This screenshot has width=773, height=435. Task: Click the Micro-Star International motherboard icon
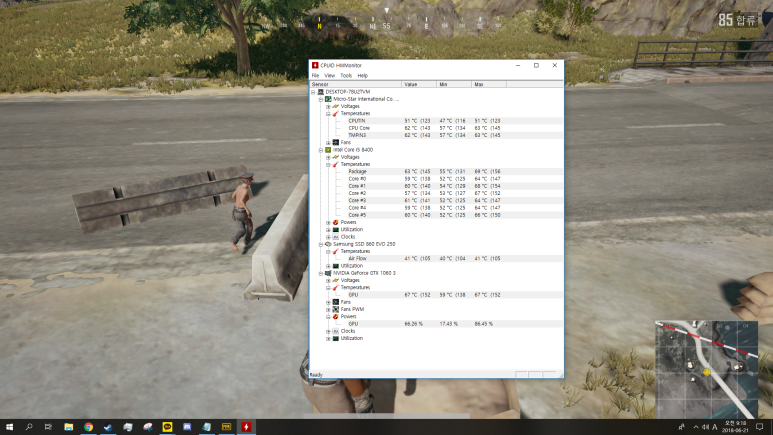[x=328, y=99]
